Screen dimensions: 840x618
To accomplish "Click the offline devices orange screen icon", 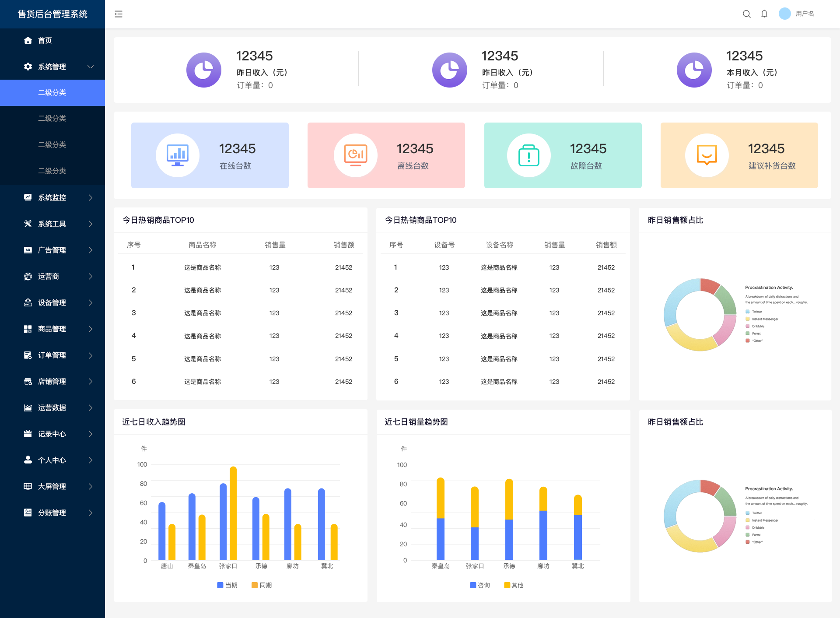I will tap(355, 155).
